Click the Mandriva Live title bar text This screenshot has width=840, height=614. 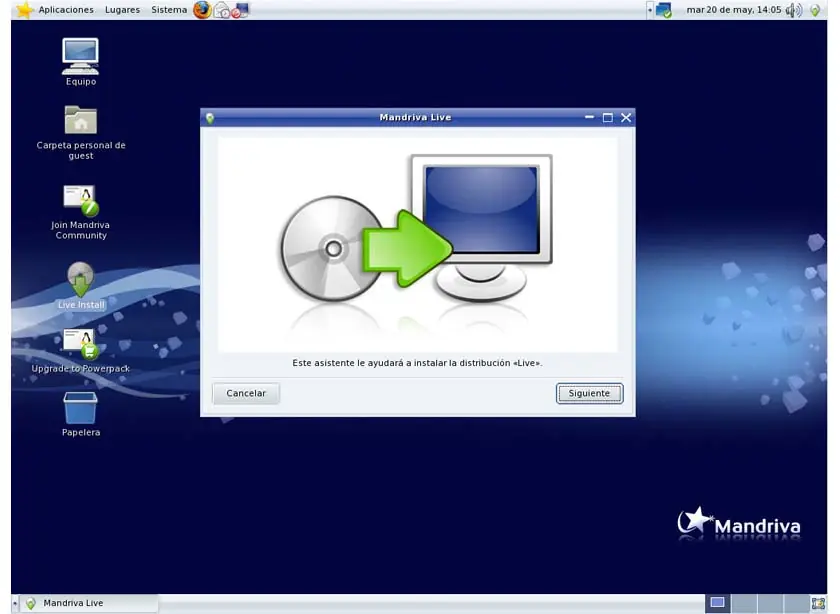click(x=415, y=117)
